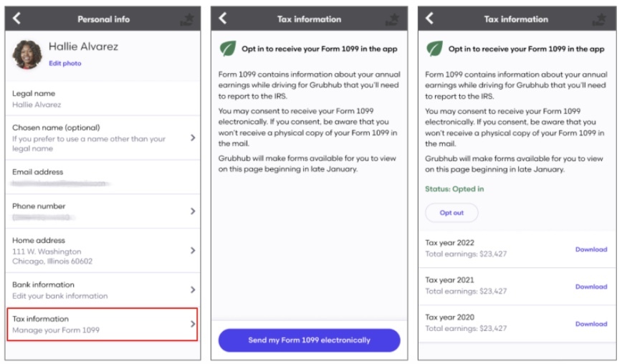Tap Send my Form 1099 electronically button
622x364 pixels.
tap(309, 340)
